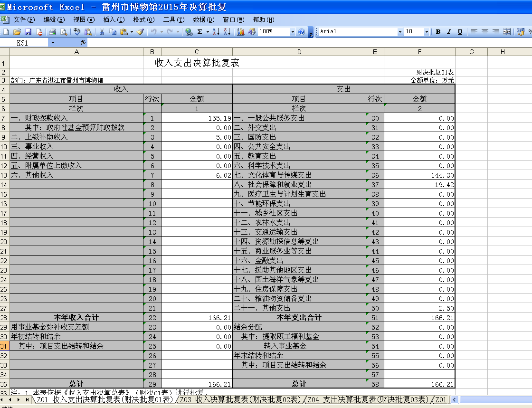
Task: Open the 窗口(W) menu
Action: click(233, 19)
